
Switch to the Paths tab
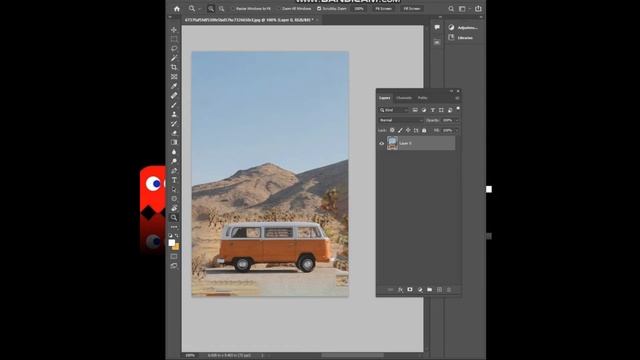click(x=422, y=98)
